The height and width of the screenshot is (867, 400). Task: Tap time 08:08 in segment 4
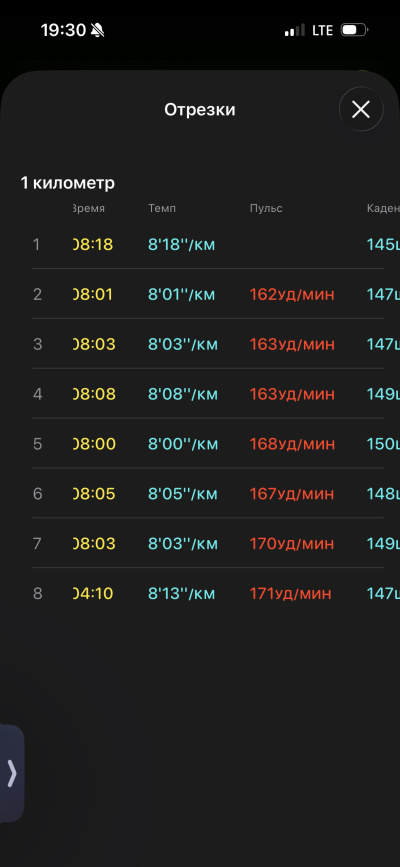coord(93,394)
